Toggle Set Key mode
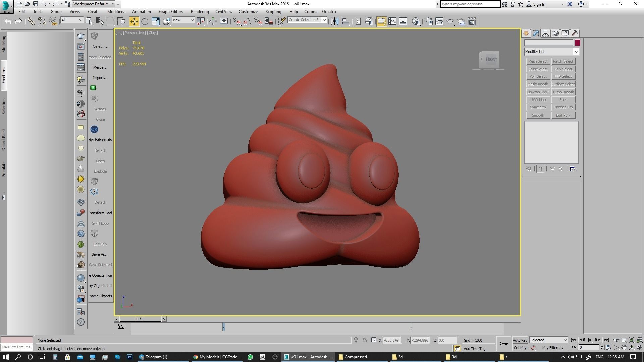644x362 pixels. [520, 348]
